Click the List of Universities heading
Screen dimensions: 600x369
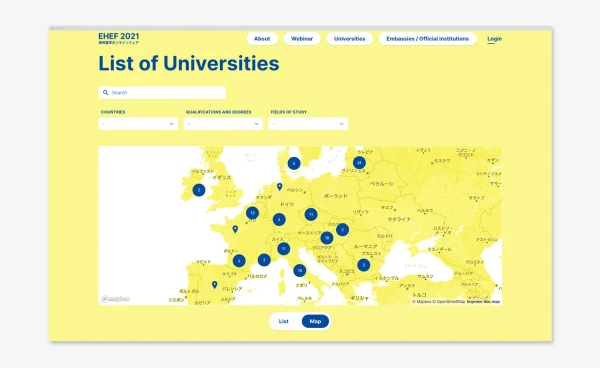pos(189,63)
